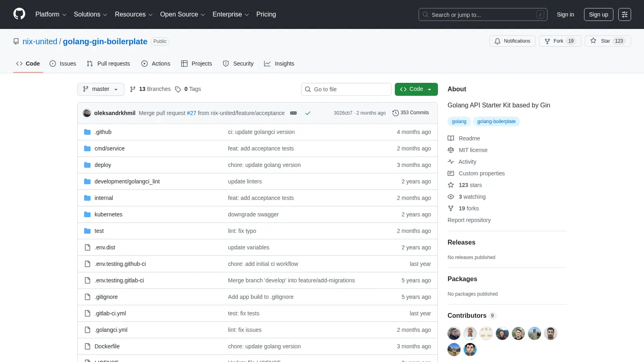Open the Releases section heading
The height and width of the screenshot is (362, 644).
pos(461,242)
